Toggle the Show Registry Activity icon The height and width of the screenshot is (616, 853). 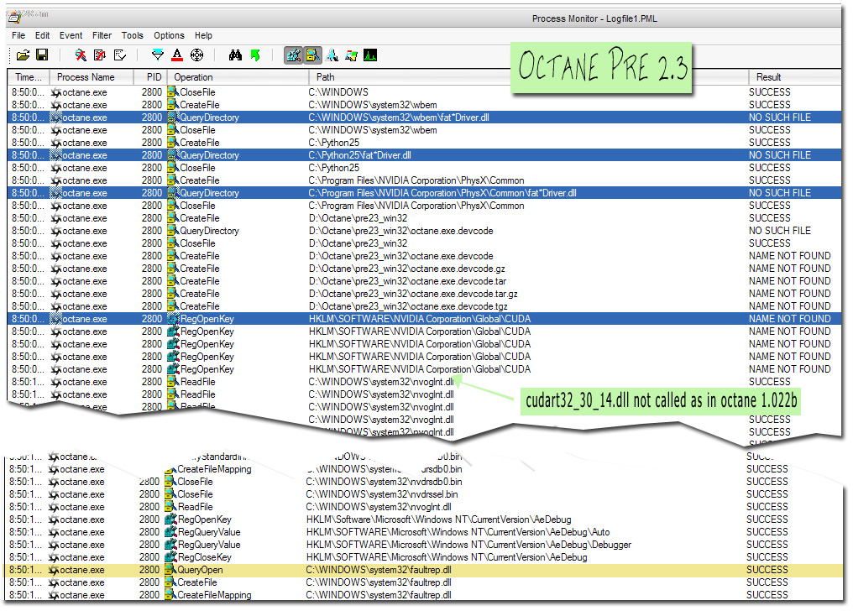click(x=294, y=55)
